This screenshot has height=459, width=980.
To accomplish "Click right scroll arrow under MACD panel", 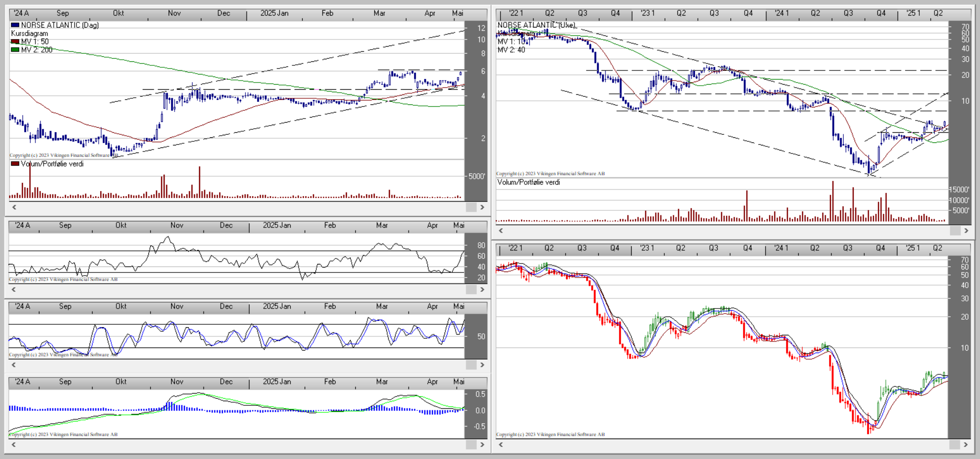I will 482,444.
